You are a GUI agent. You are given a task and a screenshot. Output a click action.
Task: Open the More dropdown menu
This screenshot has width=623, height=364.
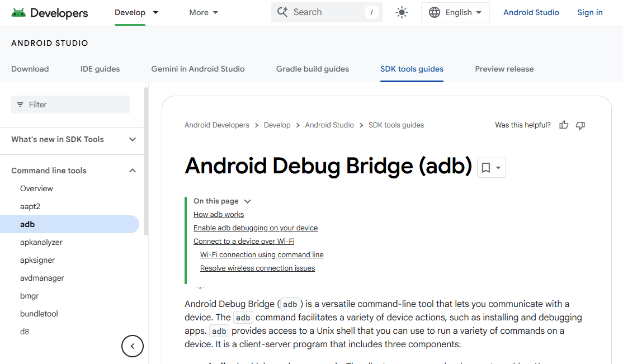point(204,12)
